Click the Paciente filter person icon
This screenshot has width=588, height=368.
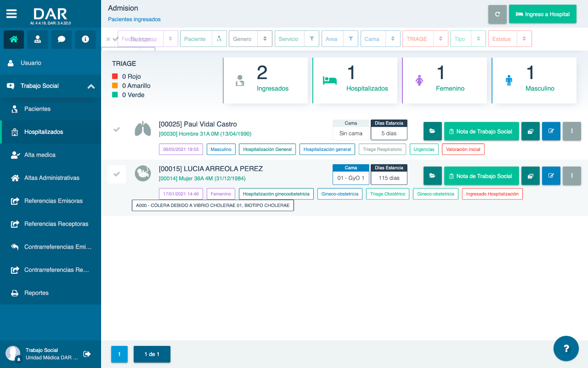point(219,39)
